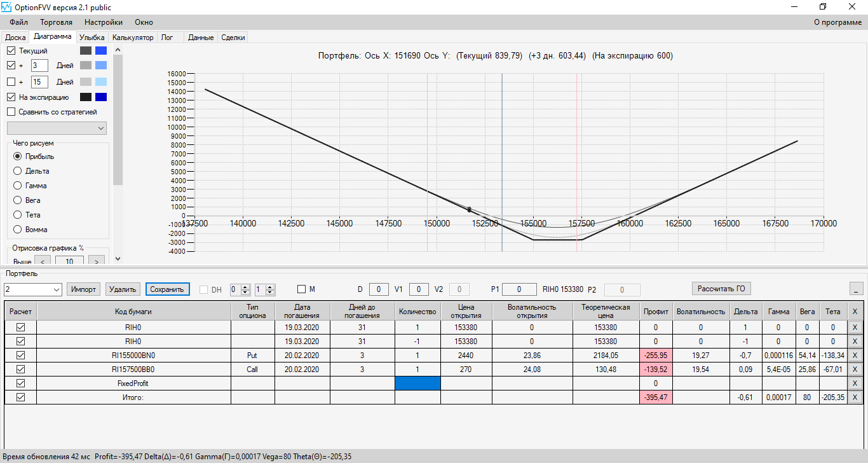Toggle the Расчет checkbox in the Итого row

click(x=21, y=397)
